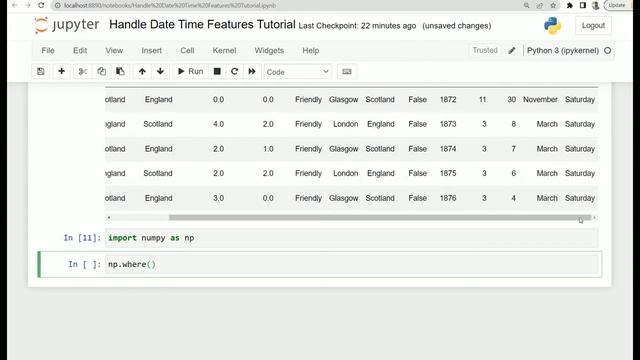Click the 3.0 score in 1876 row
640x360 pixels.
point(218,198)
